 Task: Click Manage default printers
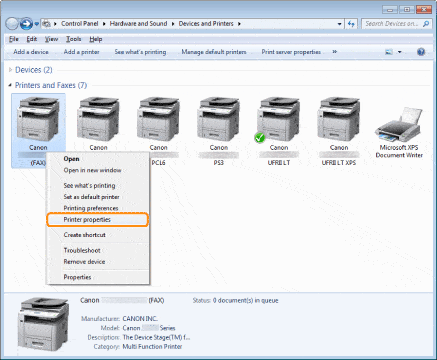click(x=214, y=52)
